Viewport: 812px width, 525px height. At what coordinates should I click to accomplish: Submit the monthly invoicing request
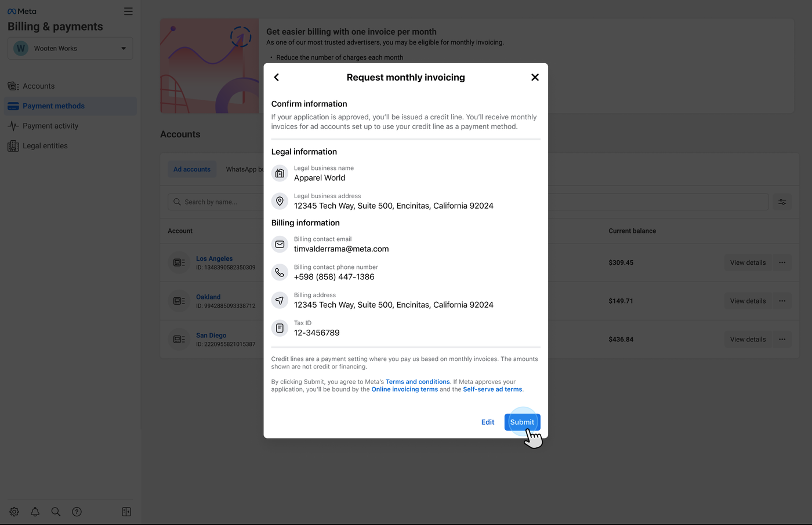coord(522,422)
